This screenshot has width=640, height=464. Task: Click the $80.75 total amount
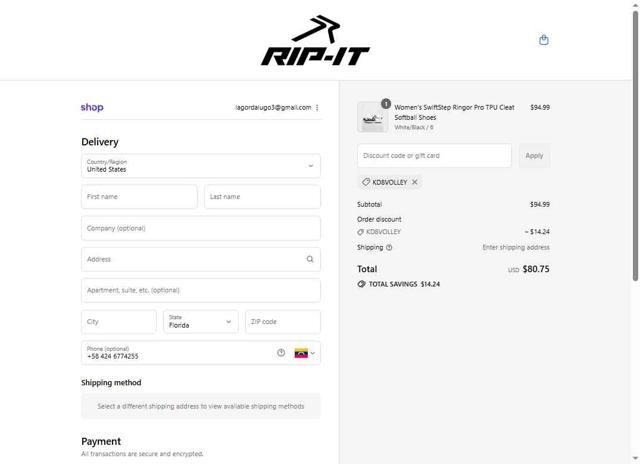click(x=536, y=269)
